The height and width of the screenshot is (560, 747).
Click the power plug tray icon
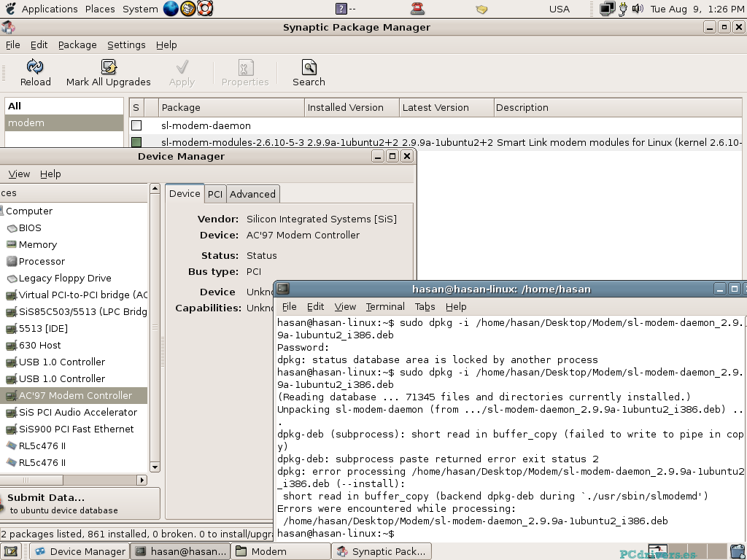pyautogui.click(x=623, y=9)
